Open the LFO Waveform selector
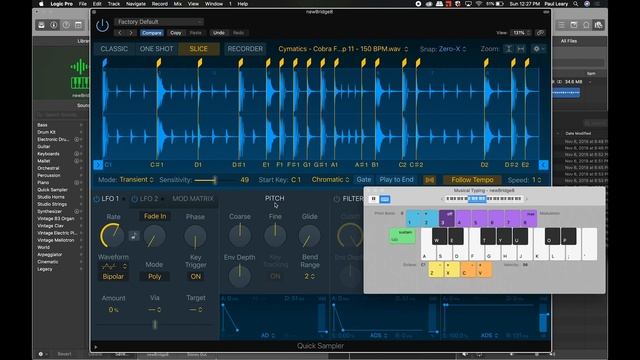 pyautogui.click(x=113, y=267)
